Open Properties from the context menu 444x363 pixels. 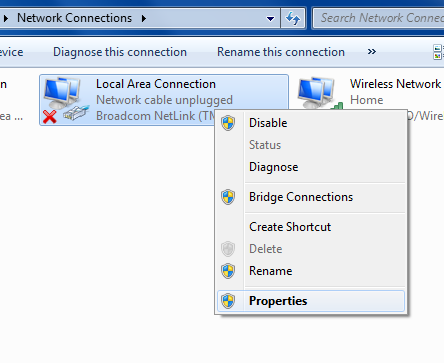(x=310, y=301)
